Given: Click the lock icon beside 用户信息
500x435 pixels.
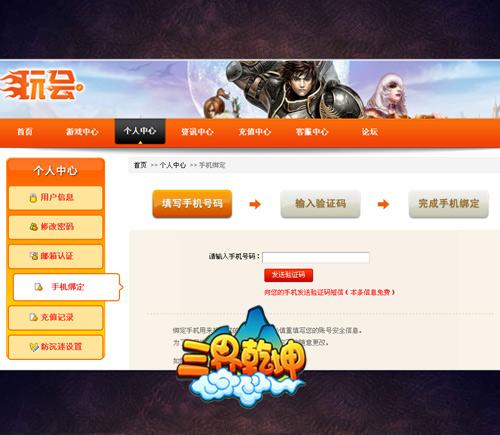Looking at the screenshot, I should [x=33, y=198].
